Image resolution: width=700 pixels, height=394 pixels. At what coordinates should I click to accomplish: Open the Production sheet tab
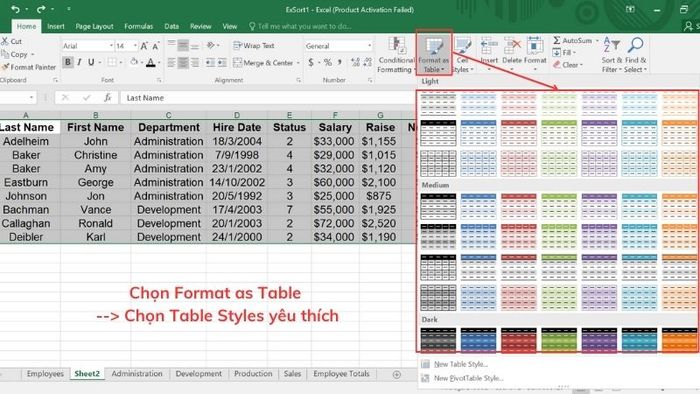coord(253,374)
